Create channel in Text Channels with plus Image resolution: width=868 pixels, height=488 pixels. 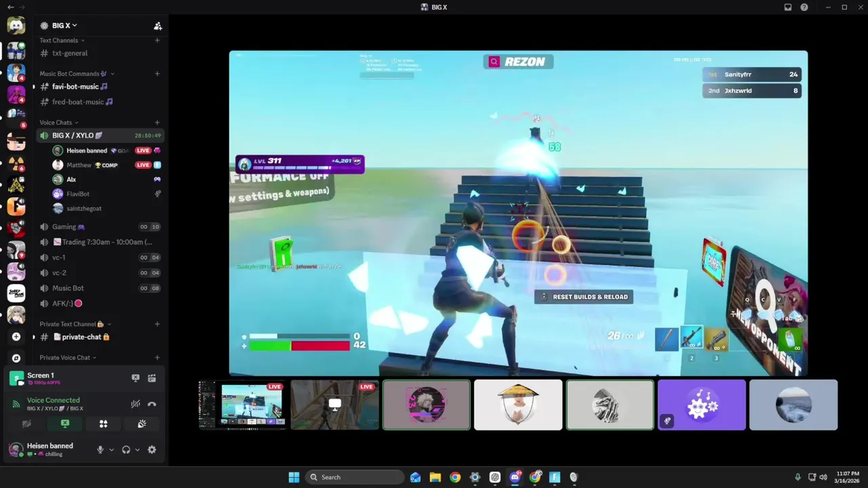tap(157, 41)
